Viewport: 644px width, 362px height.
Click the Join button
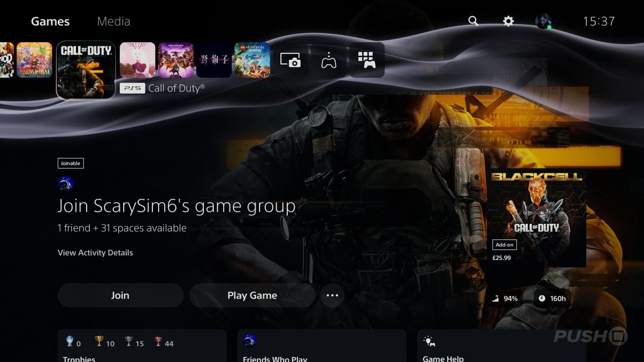[x=120, y=295]
